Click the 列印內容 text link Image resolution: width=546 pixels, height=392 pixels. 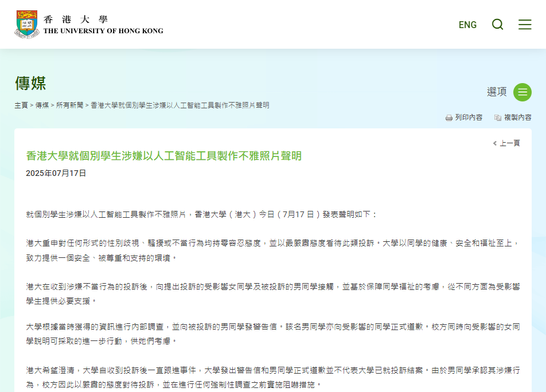[469, 117]
